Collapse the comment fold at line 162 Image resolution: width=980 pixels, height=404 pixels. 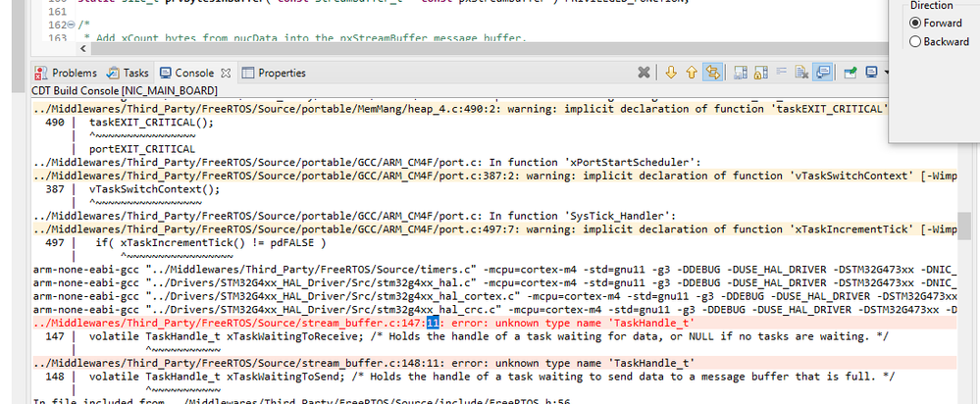click(x=71, y=25)
